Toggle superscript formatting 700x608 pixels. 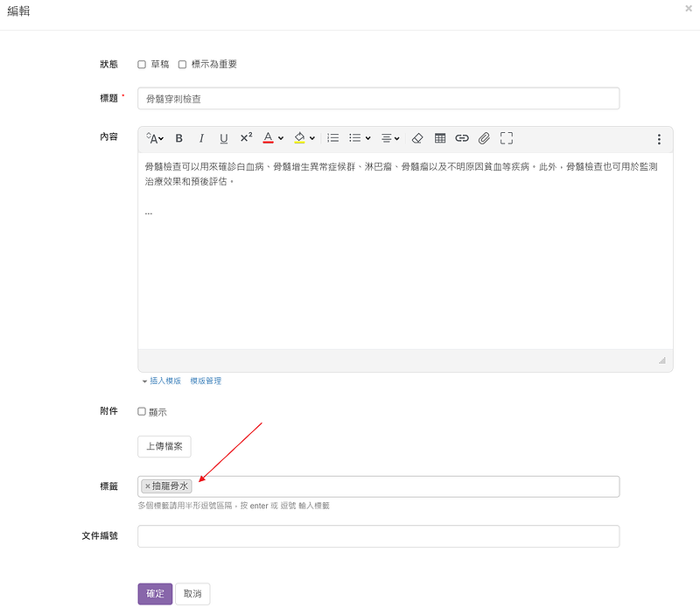point(246,138)
